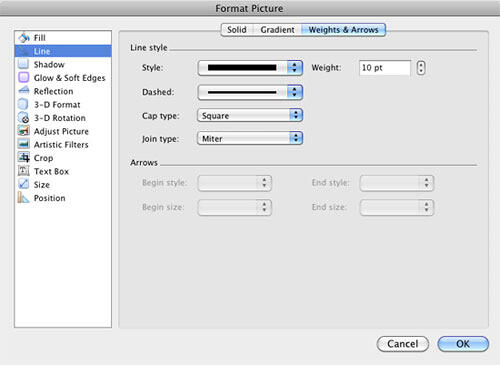Select Glow & Soft Edges label
Viewport: 500px width, 365px height.
click(69, 78)
